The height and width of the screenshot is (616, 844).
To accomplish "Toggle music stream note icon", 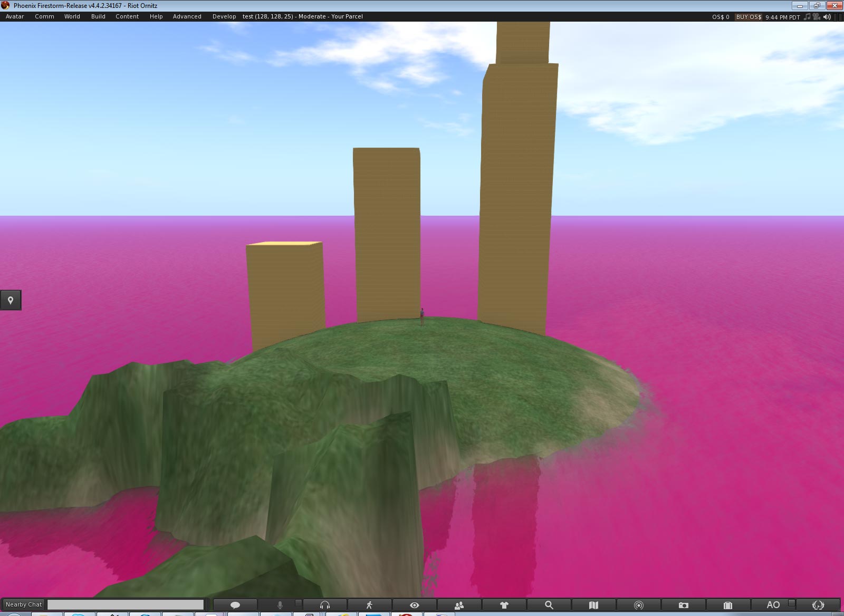I will 807,17.
